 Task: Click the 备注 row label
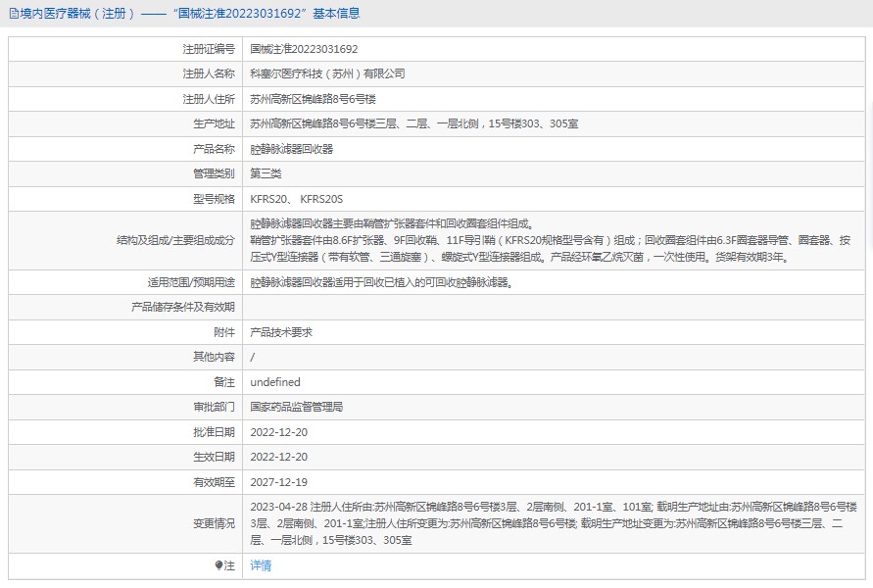[224, 382]
